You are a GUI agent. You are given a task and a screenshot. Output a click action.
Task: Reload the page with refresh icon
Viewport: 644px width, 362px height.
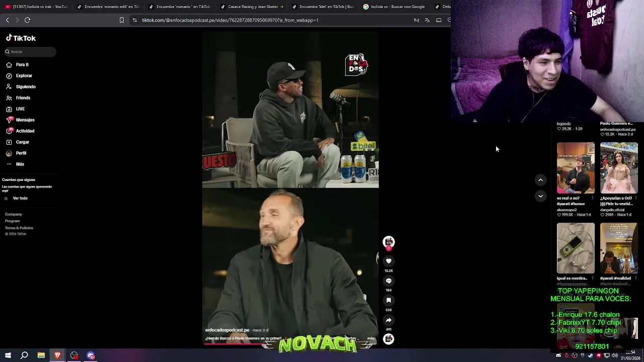click(x=28, y=20)
